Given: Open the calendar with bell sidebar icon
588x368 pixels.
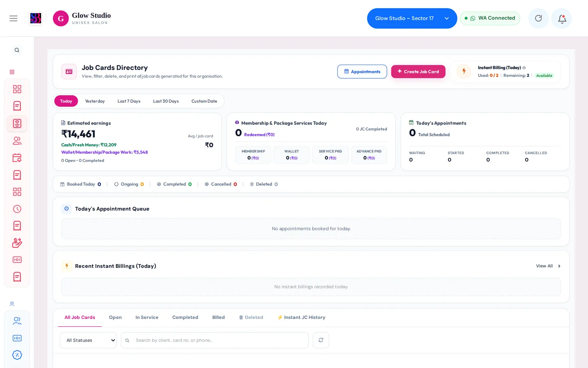Looking at the screenshot, I should point(17,158).
